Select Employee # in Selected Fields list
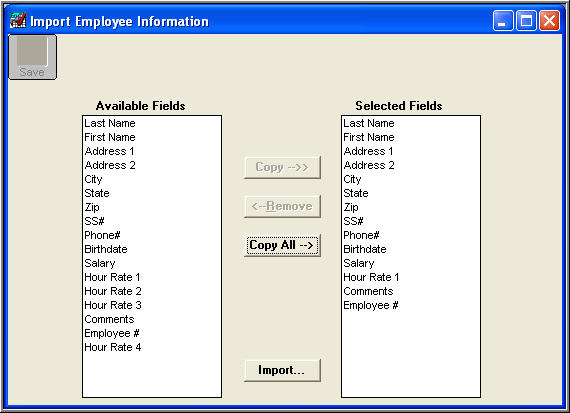This screenshot has width=570, height=413. pos(371,305)
